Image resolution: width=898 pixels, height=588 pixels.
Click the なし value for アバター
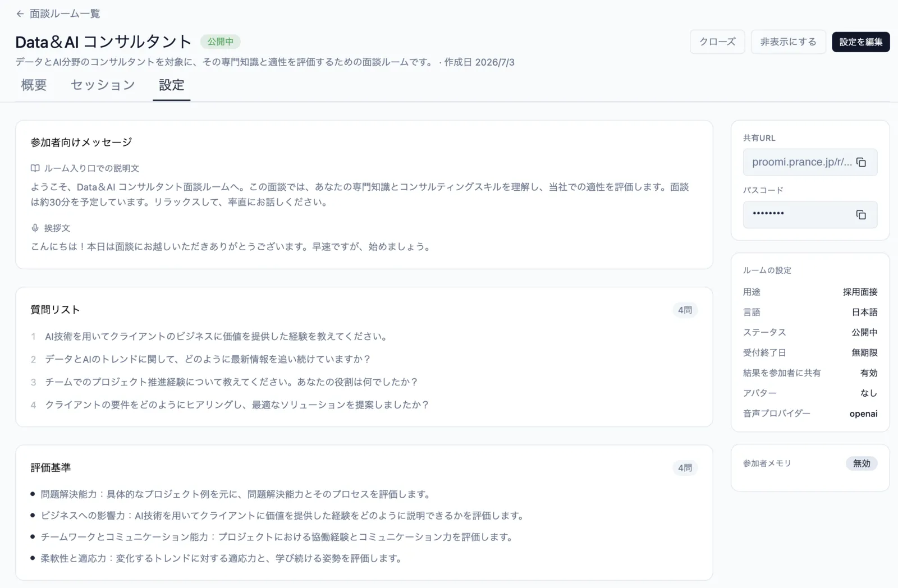(x=869, y=393)
